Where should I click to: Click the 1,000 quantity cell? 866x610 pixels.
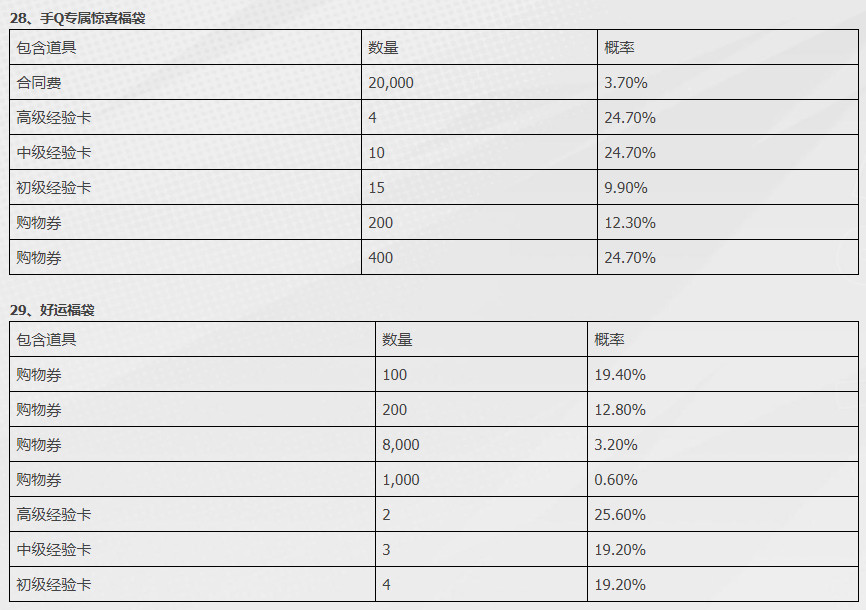(x=482, y=480)
